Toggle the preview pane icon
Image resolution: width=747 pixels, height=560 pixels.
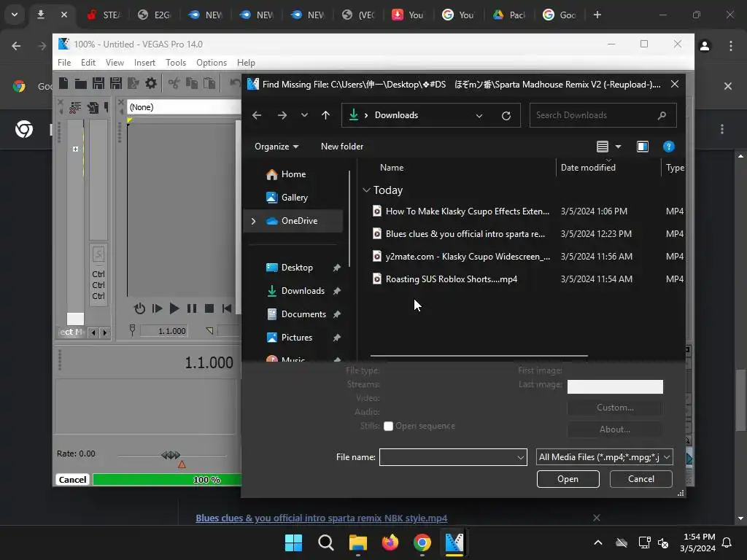tap(643, 147)
